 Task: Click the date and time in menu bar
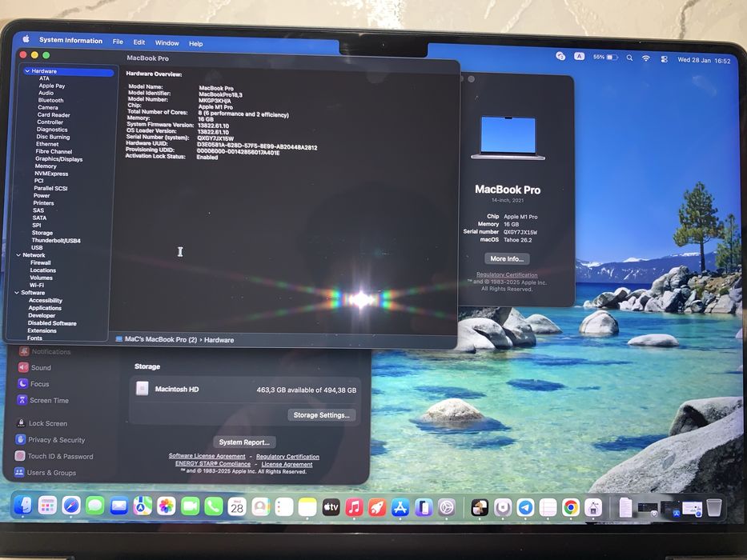pos(704,61)
